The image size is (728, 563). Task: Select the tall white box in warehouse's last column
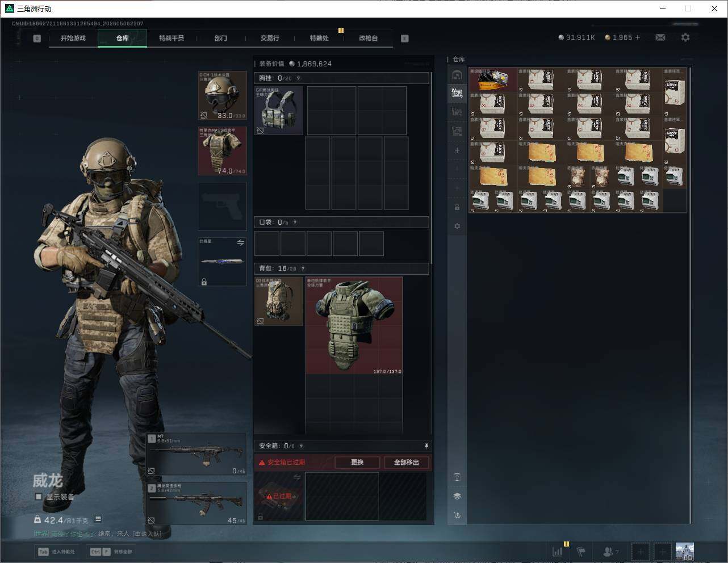(x=675, y=93)
